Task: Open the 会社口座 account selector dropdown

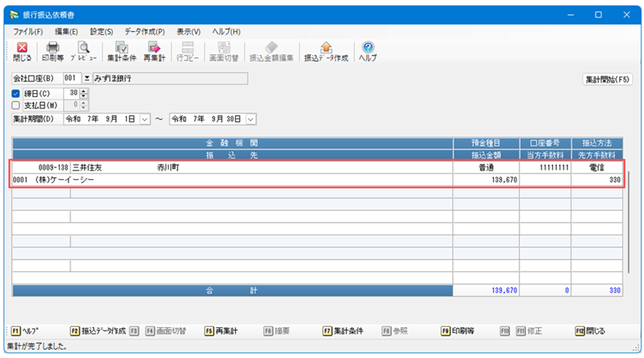Action: [87, 79]
